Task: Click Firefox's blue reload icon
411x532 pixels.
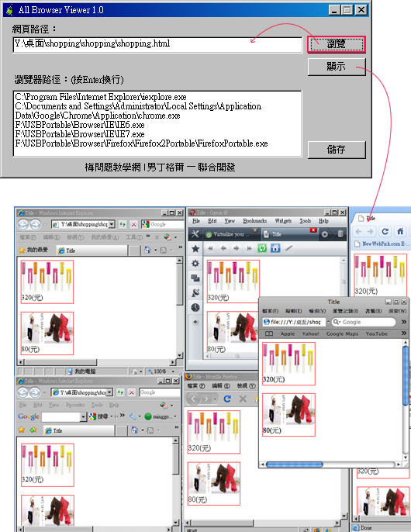Action: pos(227,399)
